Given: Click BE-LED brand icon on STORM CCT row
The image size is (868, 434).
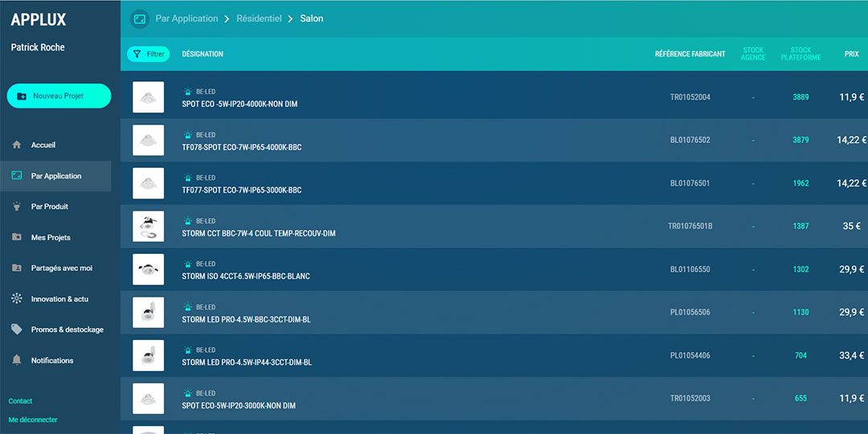Looking at the screenshot, I should coord(187,221).
